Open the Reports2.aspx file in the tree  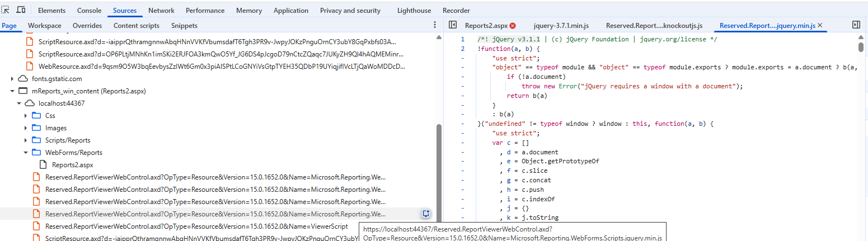click(72, 165)
